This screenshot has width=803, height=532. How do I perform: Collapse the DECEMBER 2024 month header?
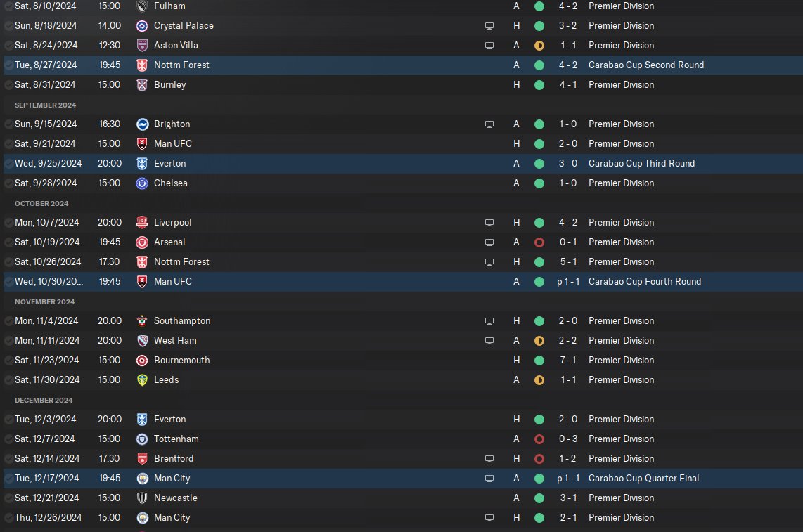[x=44, y=400]
